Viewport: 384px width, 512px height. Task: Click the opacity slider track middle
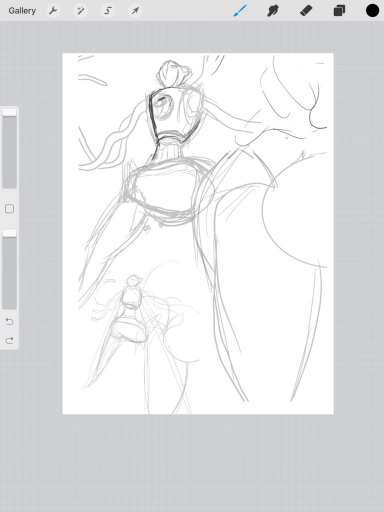pos(9,269)
